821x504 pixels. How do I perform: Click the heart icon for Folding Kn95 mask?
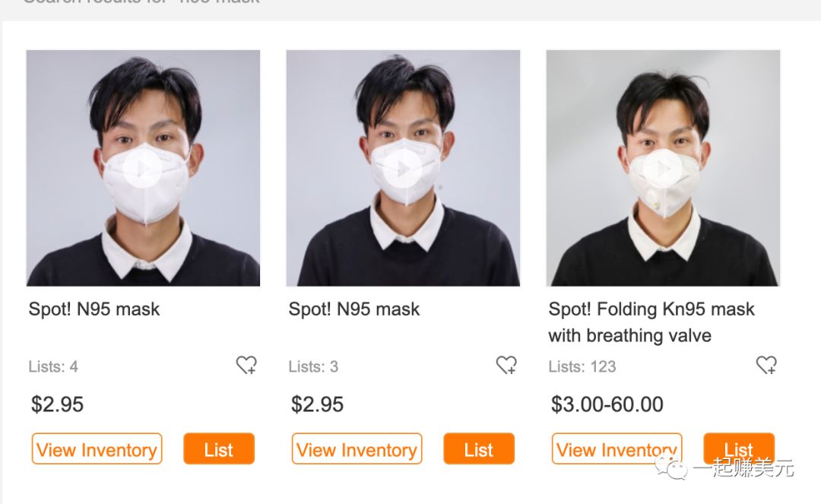click(766, 366)
